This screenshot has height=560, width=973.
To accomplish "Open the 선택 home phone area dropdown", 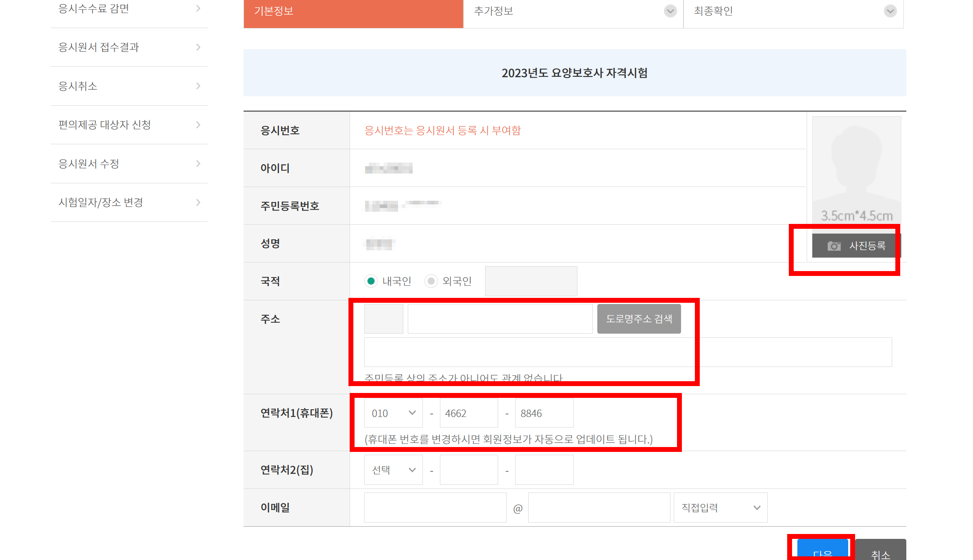I will [393, 470].
